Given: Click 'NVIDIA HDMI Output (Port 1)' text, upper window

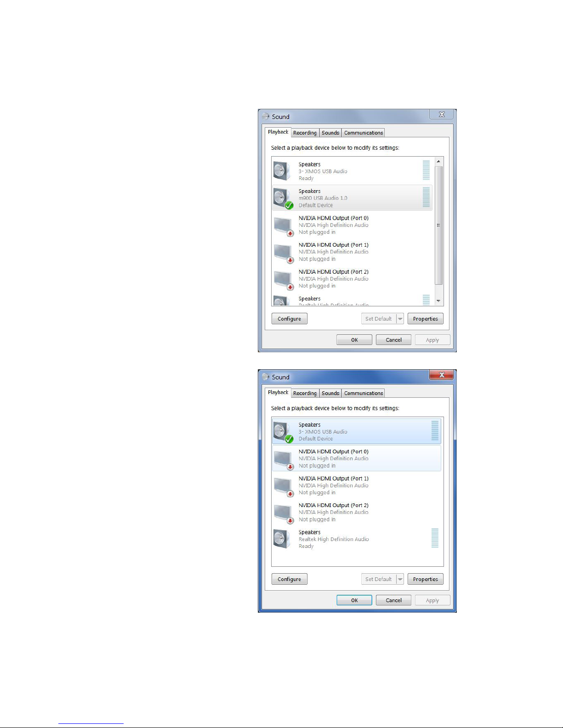Looking at the screenshot, I should 333,245.
